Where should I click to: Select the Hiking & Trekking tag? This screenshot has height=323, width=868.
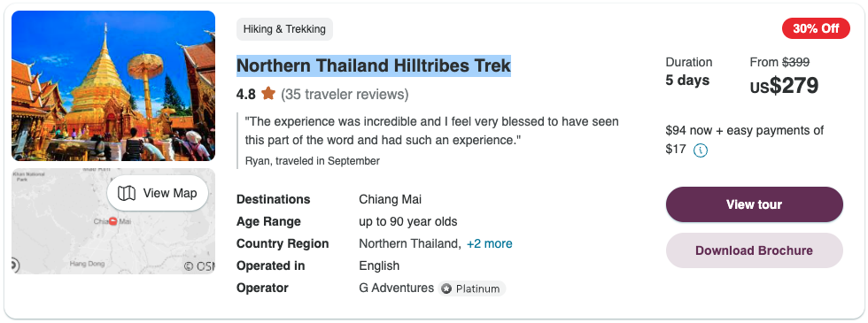tap(284, 29)
